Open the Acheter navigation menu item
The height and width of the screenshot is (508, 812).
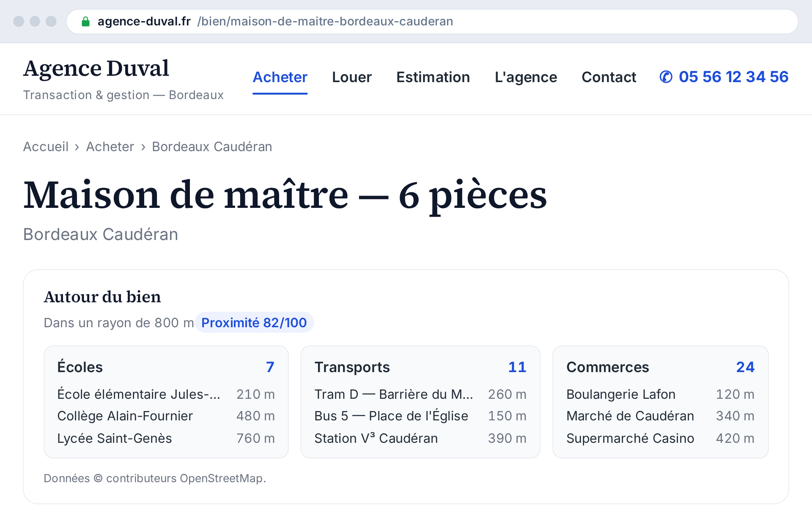280,77
